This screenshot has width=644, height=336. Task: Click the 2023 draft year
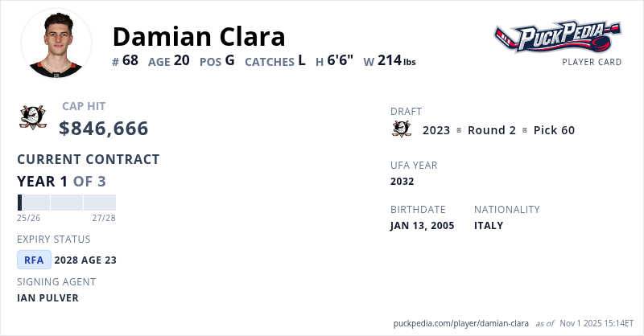(x=436, y=130)
